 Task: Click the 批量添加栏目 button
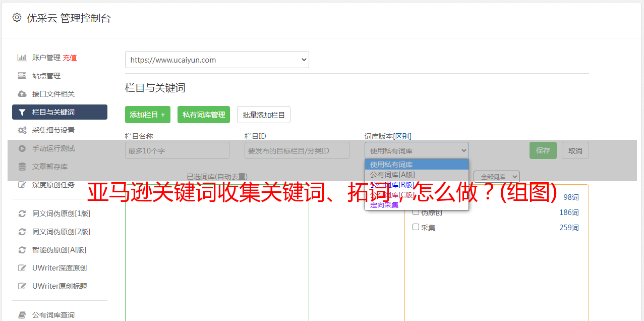[264, 115]
